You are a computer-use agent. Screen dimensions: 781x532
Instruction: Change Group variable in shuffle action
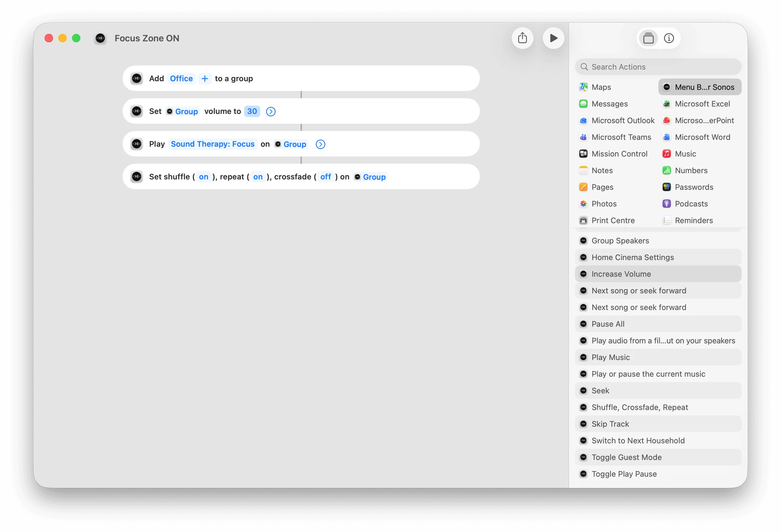pyautogui.click(x=370, y=177)
